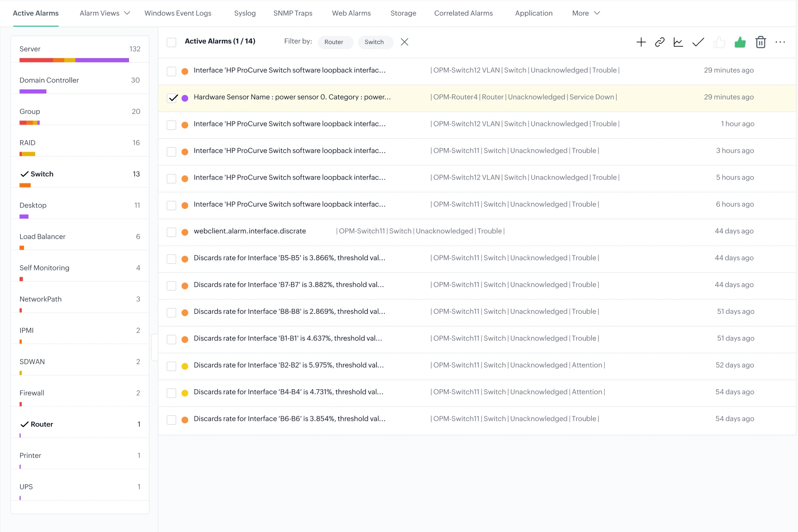Check the B6-B6 discards rate alarm checkbox
Viewport: 798px width, 532px height.
pyautogui.click(x=172, y=420)
